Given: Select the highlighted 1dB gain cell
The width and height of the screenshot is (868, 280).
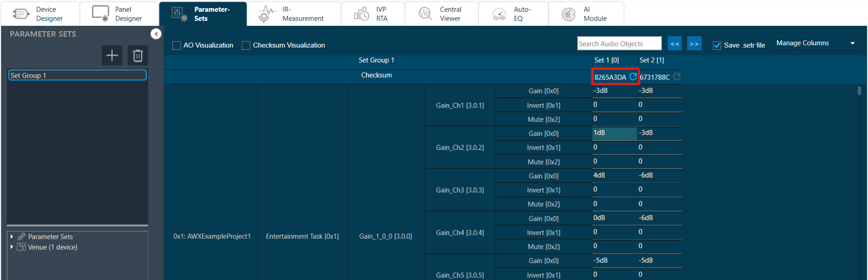Looking at the screenshot, I should coord(614,133).
